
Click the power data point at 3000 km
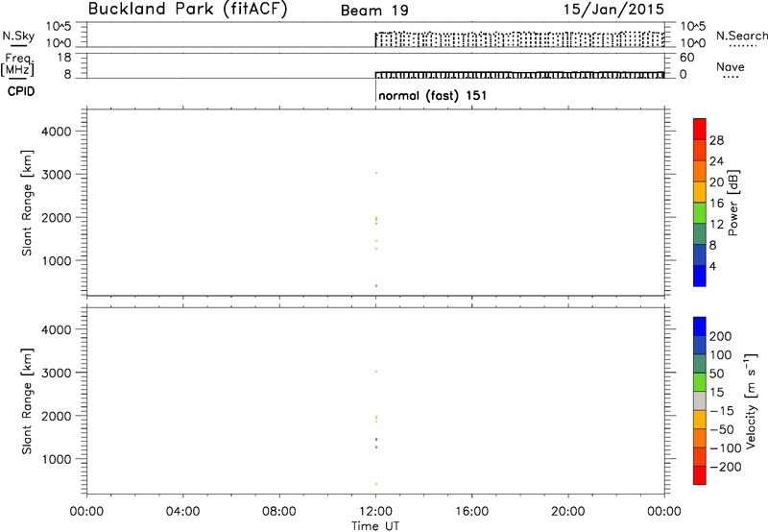click(x=376, y=173)
